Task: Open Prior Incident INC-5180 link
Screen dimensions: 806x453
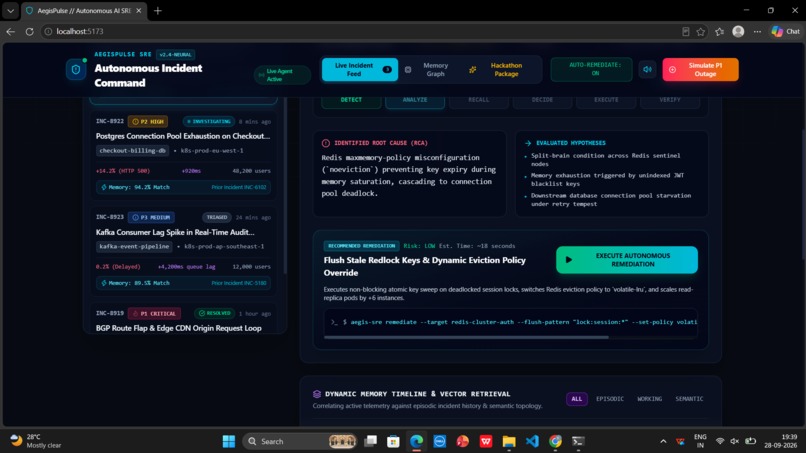Action: point(239,283)
